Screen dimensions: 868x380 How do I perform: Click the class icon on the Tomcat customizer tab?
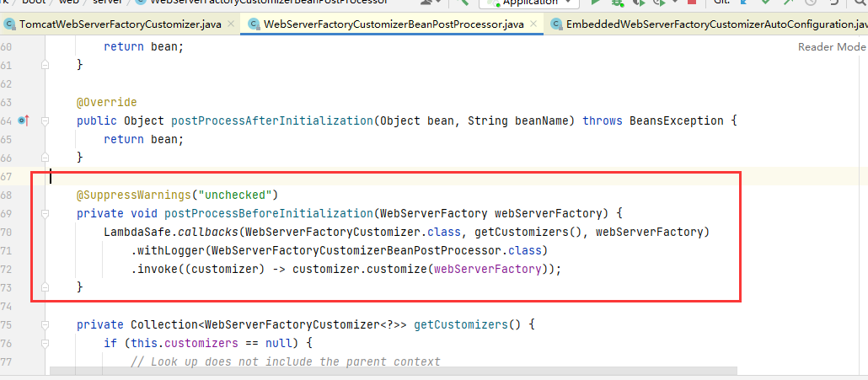tap(9, 24)
